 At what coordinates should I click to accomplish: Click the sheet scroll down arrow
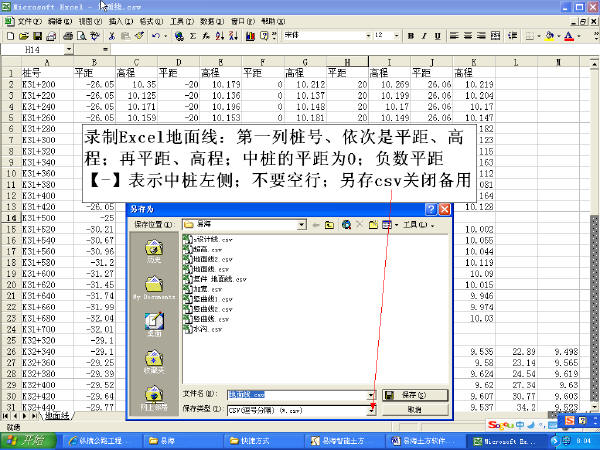tap(595, 406)
